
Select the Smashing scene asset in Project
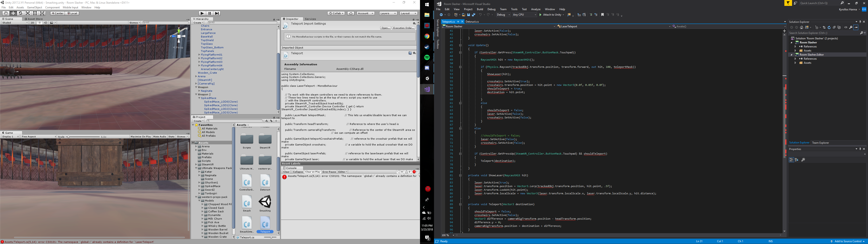(x=265, y=204)
